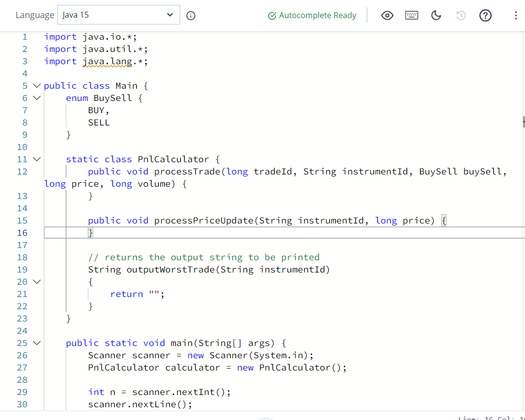Select the Language label text
The height and width of the screenshot is (420, 525).
35,15
